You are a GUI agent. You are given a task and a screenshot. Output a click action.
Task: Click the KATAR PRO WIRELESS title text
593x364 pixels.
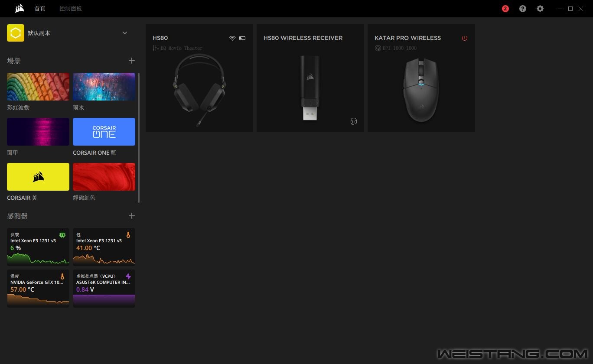tap(407, 38)
